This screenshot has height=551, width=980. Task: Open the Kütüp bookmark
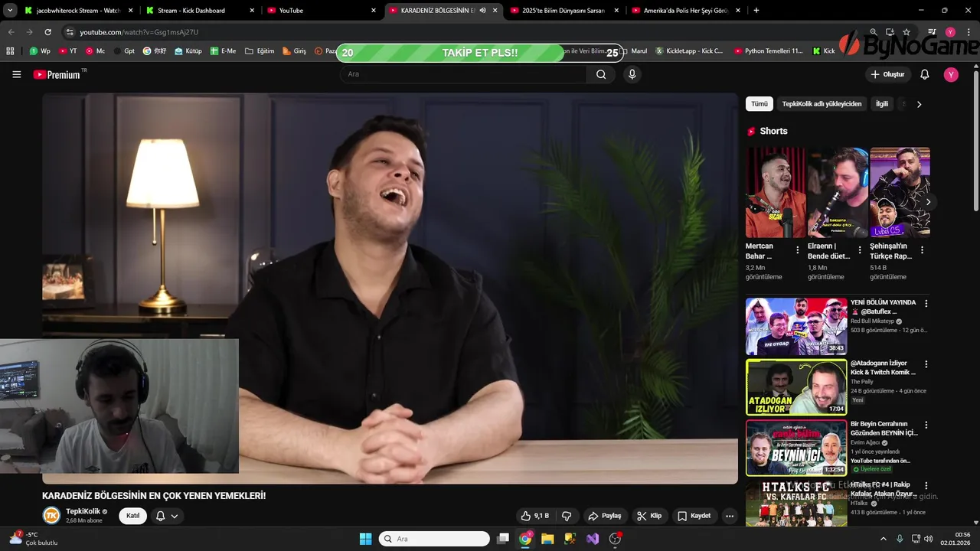pos(188,51)
